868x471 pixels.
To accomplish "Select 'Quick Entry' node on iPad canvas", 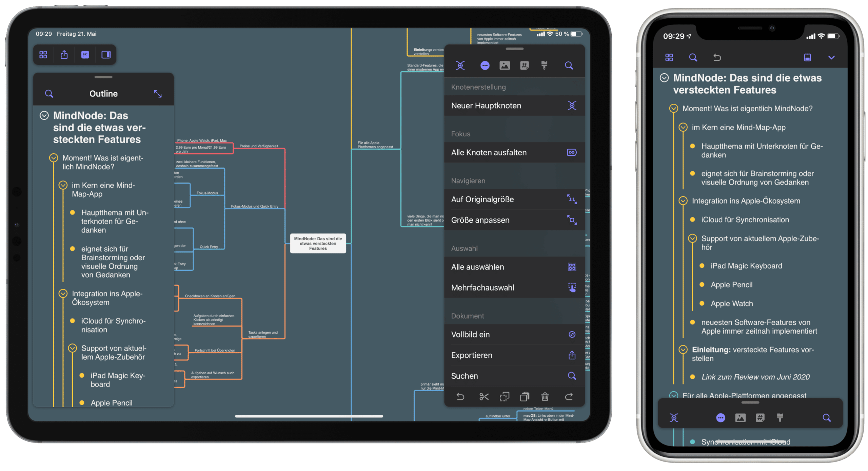I will 209,247.
